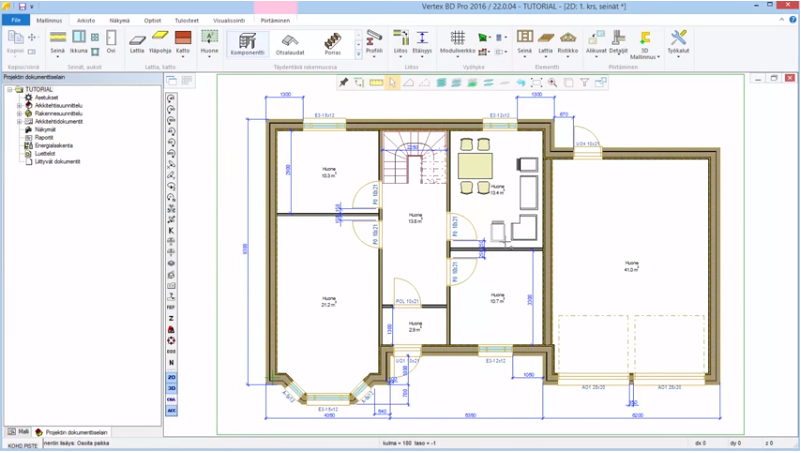Screen dimensions: 801x453
Task: Toggle the 3D snap mode button
Action: 171,387
